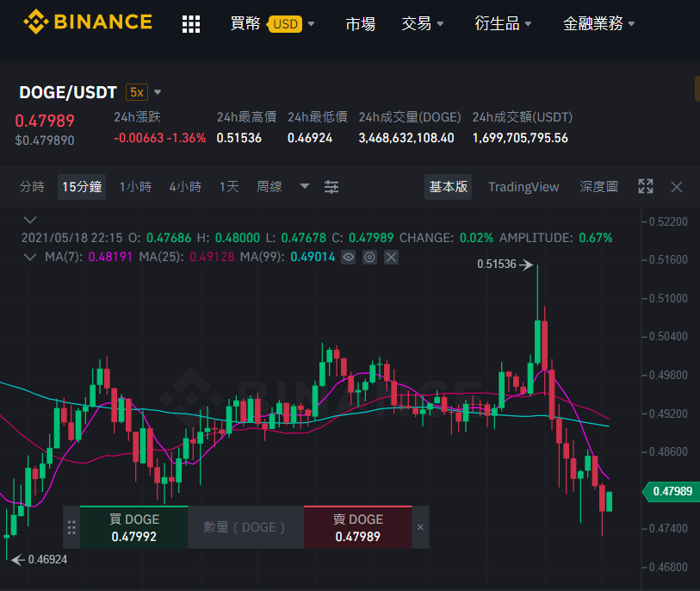Click the last price 0.47989 in red

click(45, 121)
